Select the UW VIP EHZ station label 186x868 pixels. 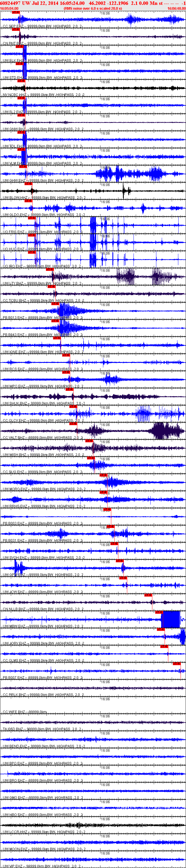(13, 866)
